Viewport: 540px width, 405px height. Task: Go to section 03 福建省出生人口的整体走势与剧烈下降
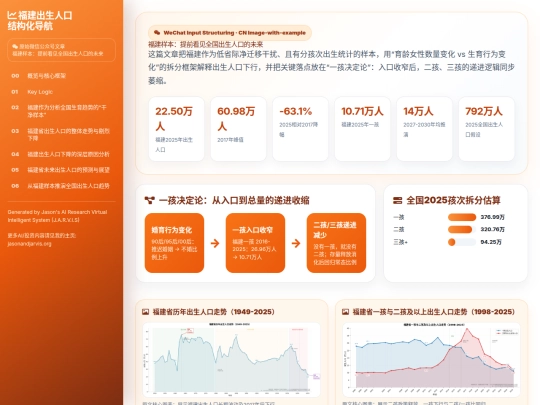click(61, 134)
